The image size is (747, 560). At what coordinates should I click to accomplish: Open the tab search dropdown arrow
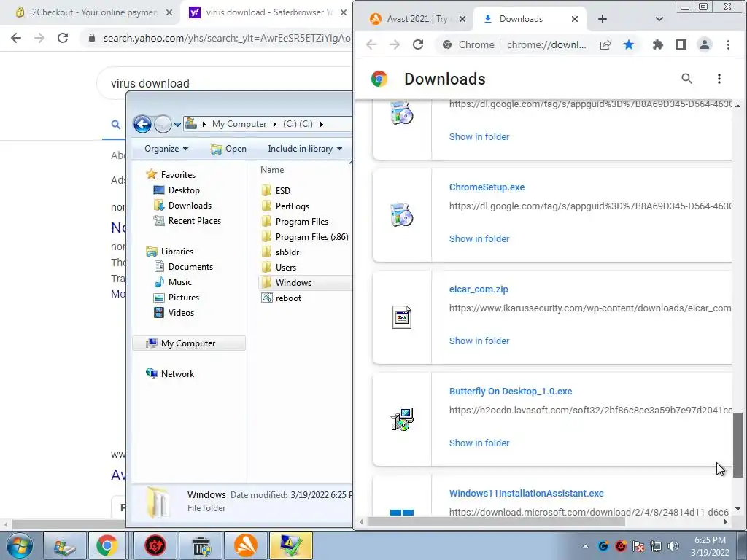tap(659, 19)
